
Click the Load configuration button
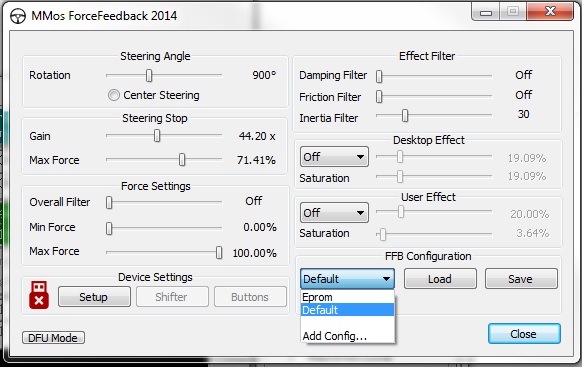point(440,279)
